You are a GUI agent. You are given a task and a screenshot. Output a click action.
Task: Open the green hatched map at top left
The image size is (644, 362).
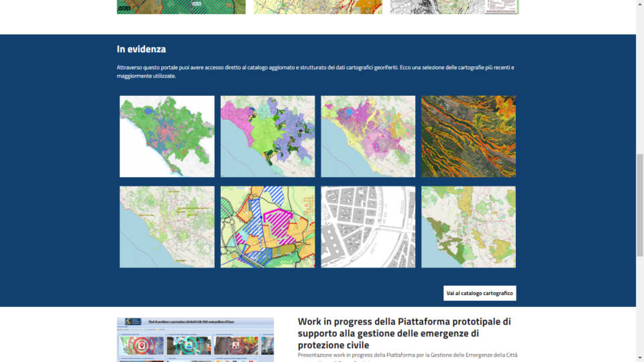coord(181,7)
